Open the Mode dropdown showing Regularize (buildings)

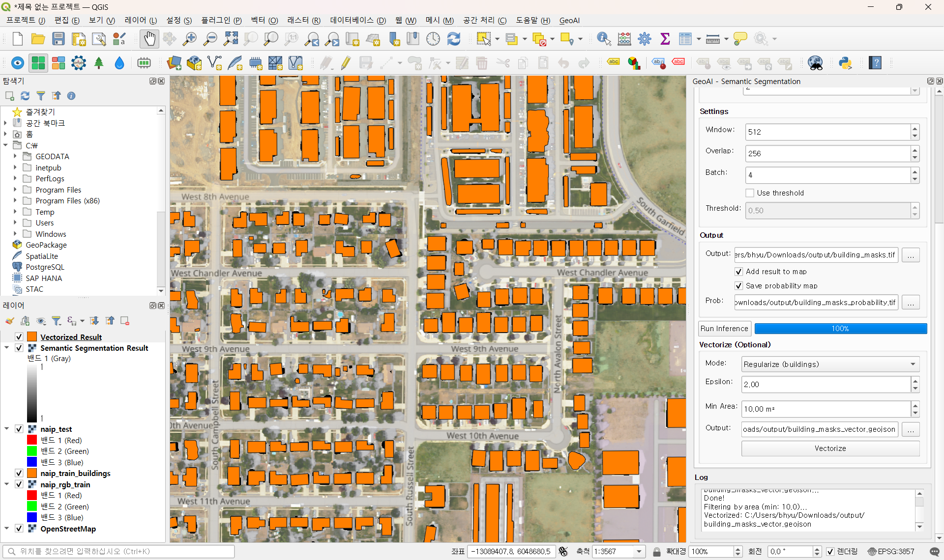(x=830, y=364)
